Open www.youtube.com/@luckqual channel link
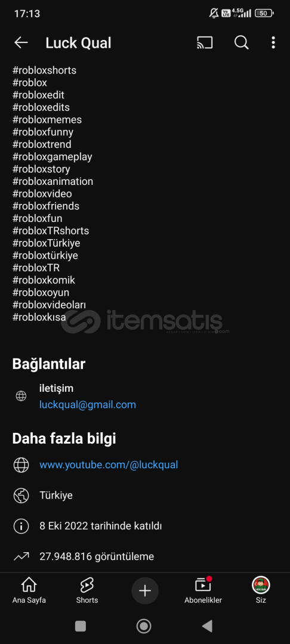The width and height of the screenshot is (290, 644). [x=109, y=465]
